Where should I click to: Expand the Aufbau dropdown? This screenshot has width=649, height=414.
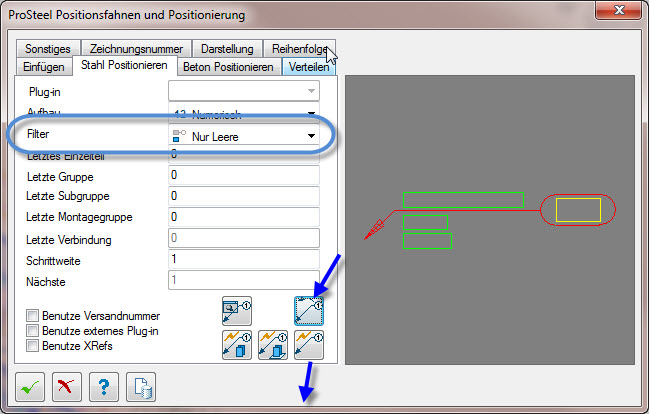click(244, 113)
